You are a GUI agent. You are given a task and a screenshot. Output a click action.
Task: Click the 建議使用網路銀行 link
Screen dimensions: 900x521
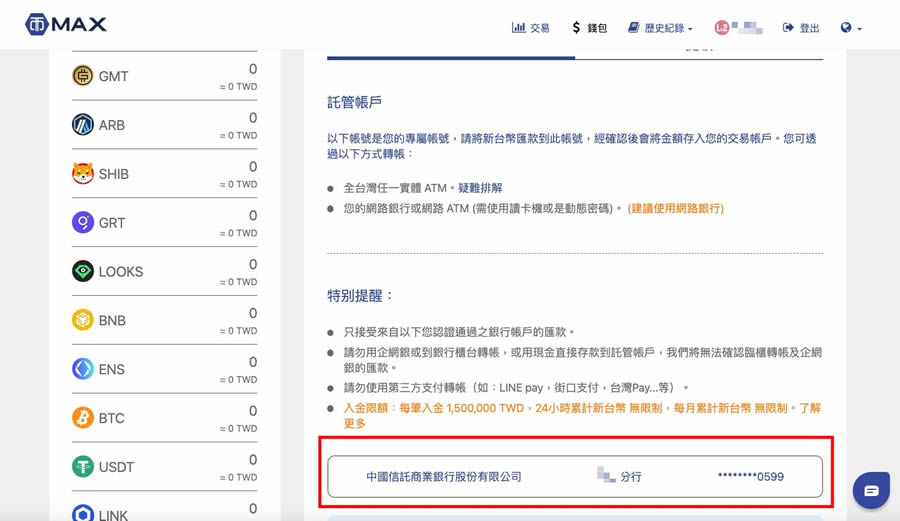pyautogui.click(x=675, y=208)
